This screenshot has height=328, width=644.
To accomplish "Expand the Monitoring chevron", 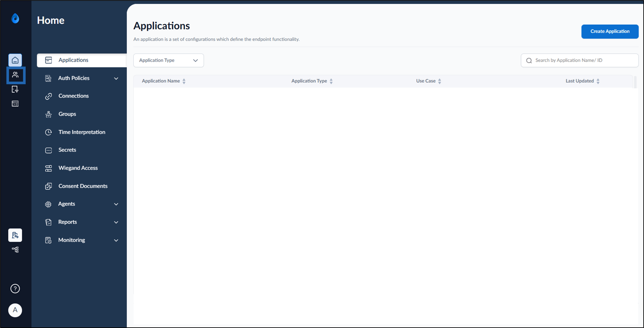I will pos(116,240).
